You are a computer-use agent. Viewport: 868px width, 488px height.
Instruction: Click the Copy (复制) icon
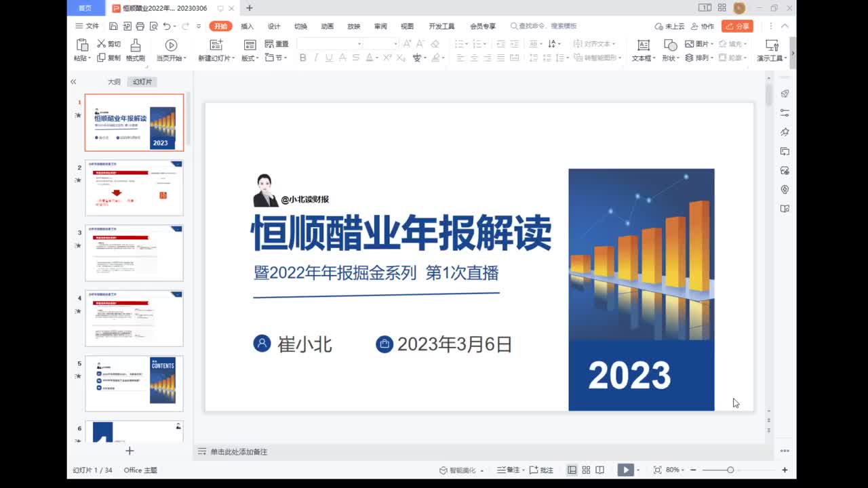pyautogui.click(x=101, y=58)
